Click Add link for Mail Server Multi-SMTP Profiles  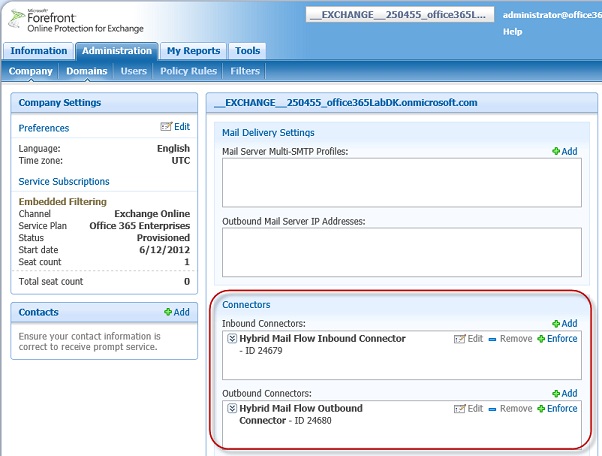coord(569,151)
